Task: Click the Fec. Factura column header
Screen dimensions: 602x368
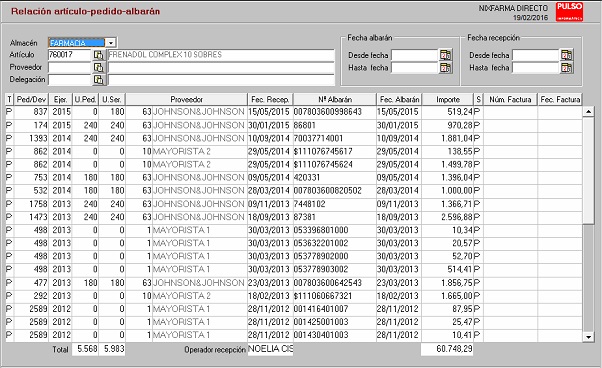Action: click(x=560, y=99)
